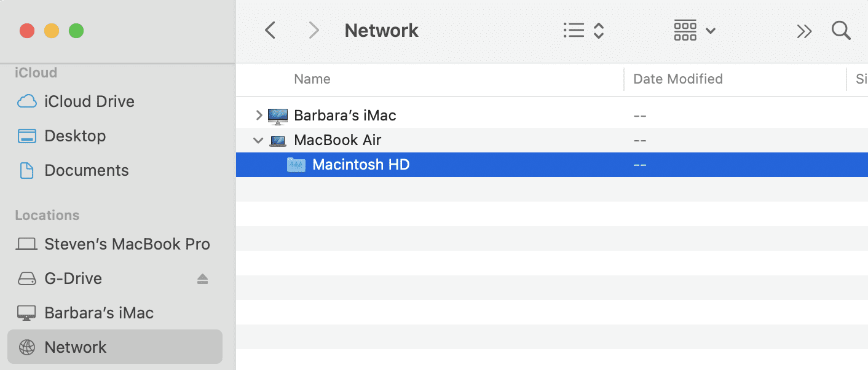Open Desktop from the sidebar
Screen dimensions: 868x370
pos(75,136)
